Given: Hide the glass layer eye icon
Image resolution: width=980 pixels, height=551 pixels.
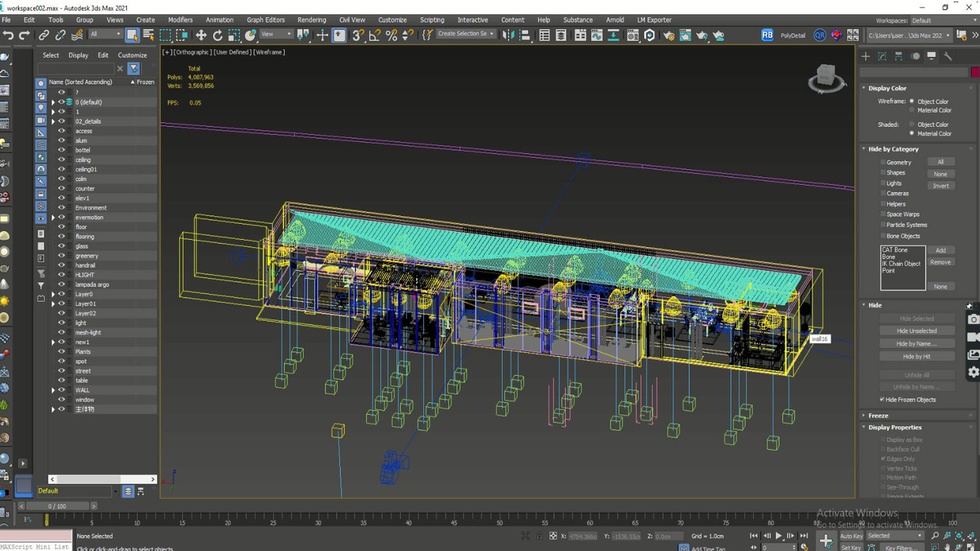Looking at the screenshot, I should [61, 246].
